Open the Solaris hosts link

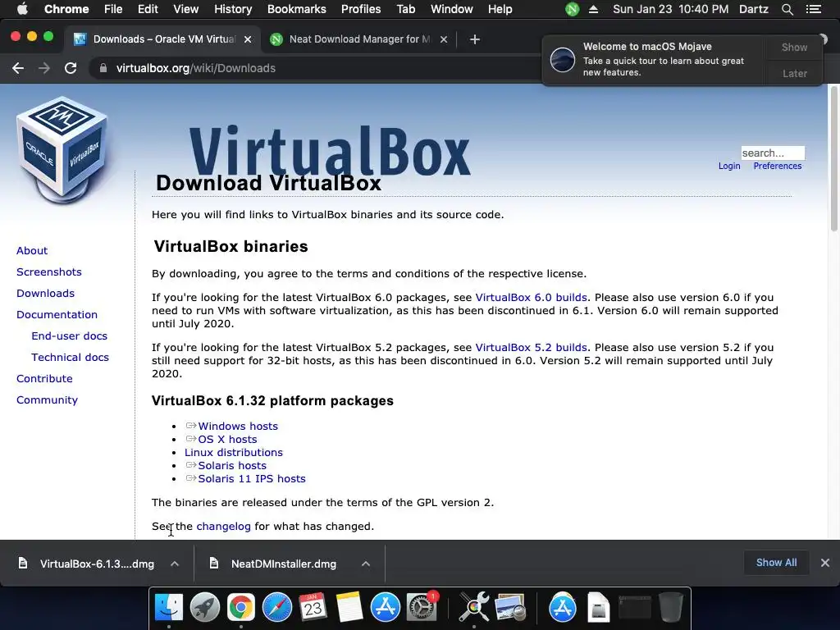coord(232,466)
